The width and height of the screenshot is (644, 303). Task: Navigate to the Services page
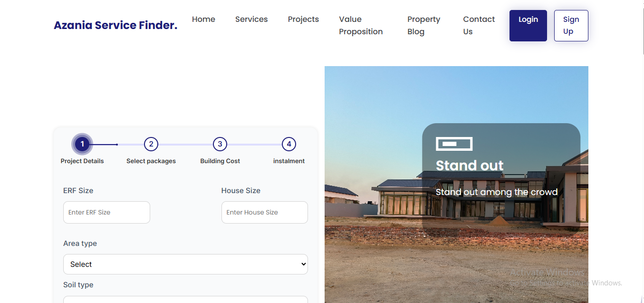point(251,20)
